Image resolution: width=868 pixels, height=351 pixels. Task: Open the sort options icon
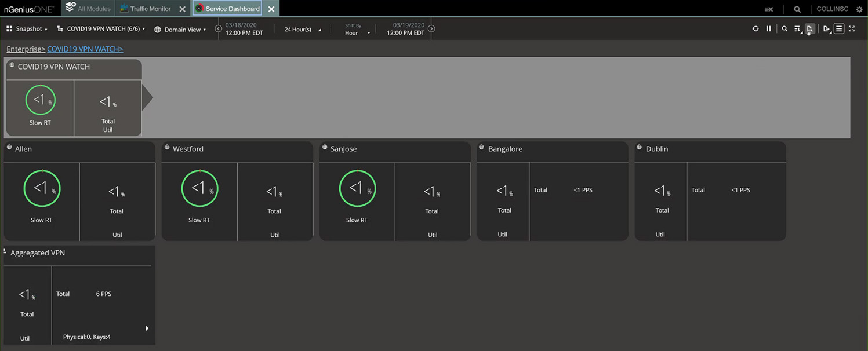tap(797, 29)
